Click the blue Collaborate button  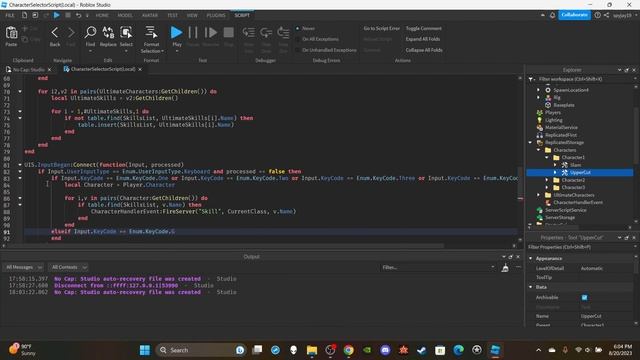point(574,15)
